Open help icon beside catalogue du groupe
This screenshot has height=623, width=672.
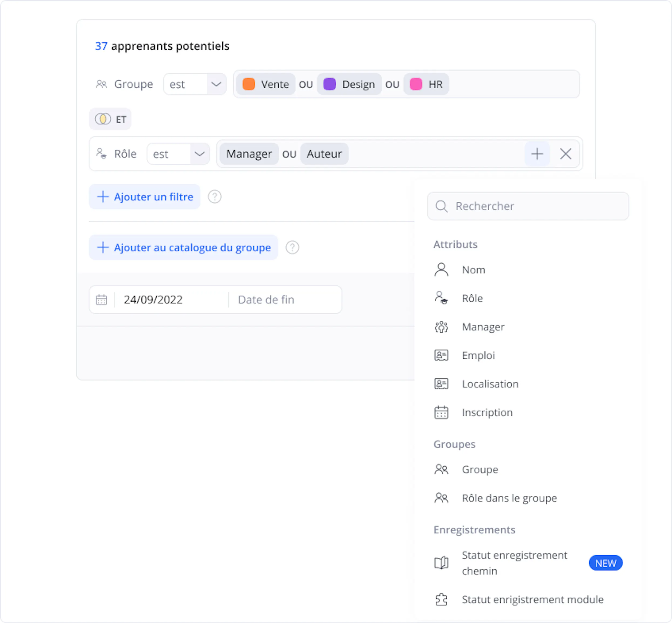(x=292, y=247)
